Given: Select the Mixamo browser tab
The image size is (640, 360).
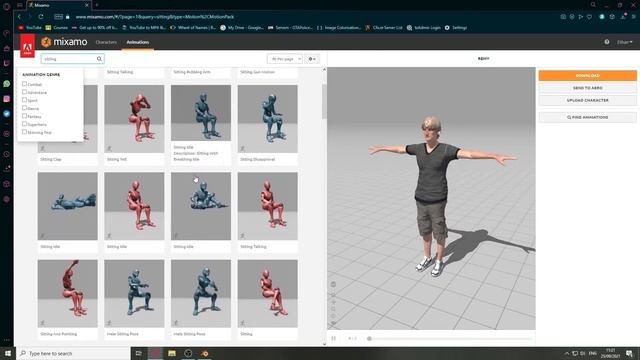Looking at the screenshot, I should 59,5.
